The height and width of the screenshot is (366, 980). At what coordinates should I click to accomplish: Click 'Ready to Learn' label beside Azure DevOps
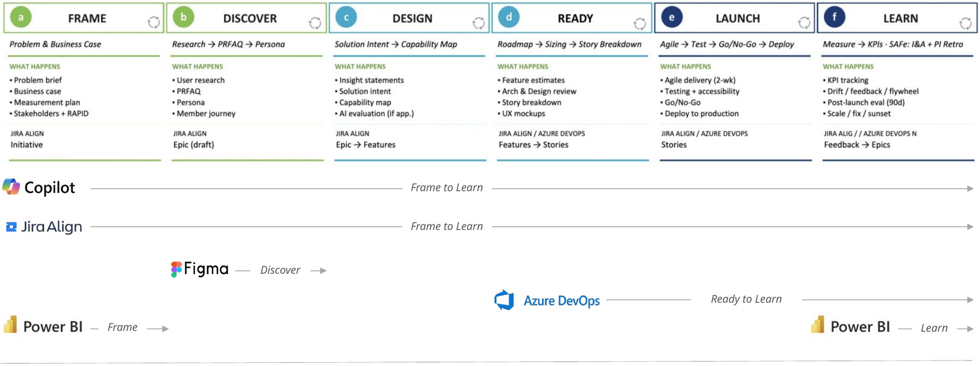pyautogui.click(x=746, y=299)
